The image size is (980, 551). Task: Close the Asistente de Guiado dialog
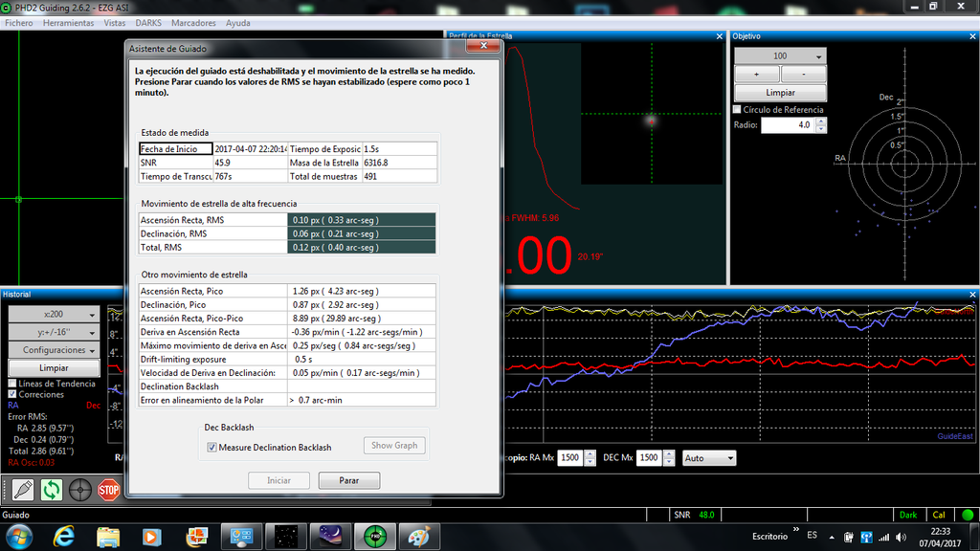click(x=483, y=46)
